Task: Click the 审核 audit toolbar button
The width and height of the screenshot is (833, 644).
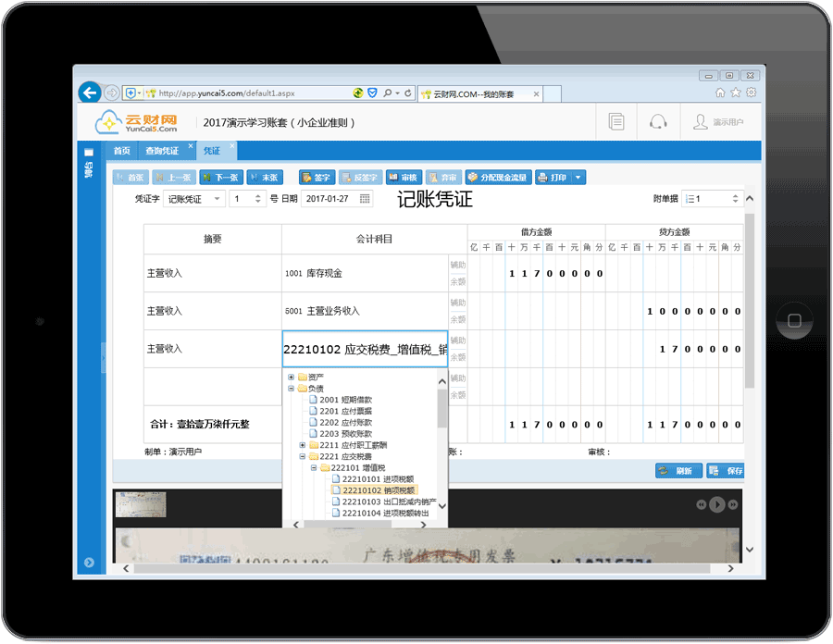Action: pyautogui.click(x=404, y=178)
